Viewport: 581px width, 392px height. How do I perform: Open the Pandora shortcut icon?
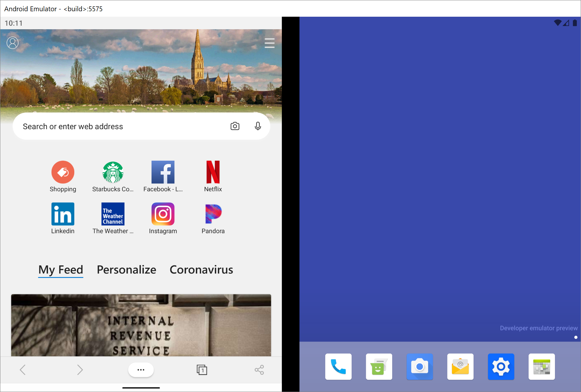213,214
